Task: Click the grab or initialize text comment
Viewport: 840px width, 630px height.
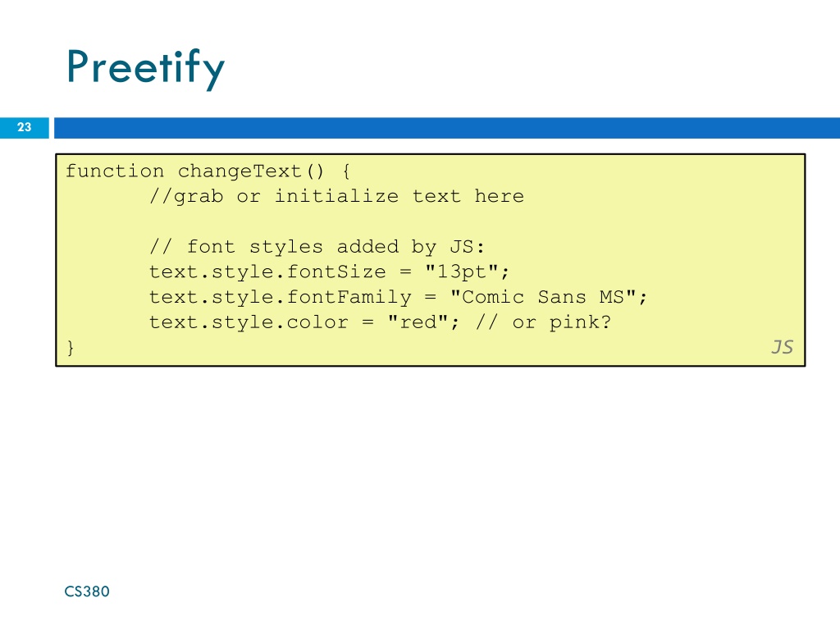Action: [336, 197]
